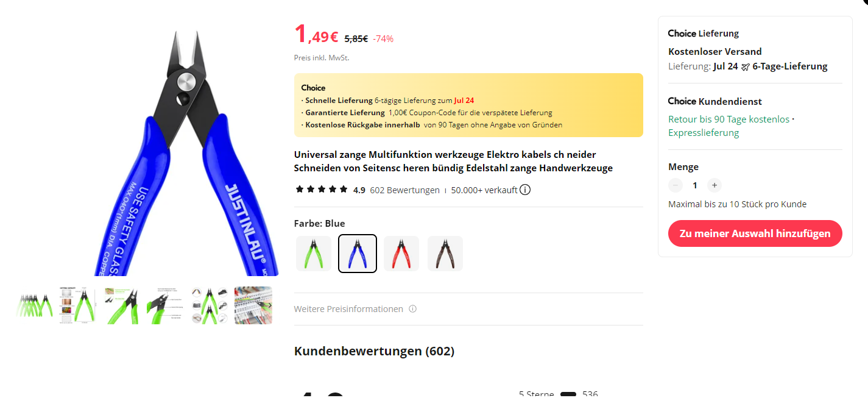Screen dimensions: 868x409
Task: Select the green pliers color option
Action: tap(314, 254)
